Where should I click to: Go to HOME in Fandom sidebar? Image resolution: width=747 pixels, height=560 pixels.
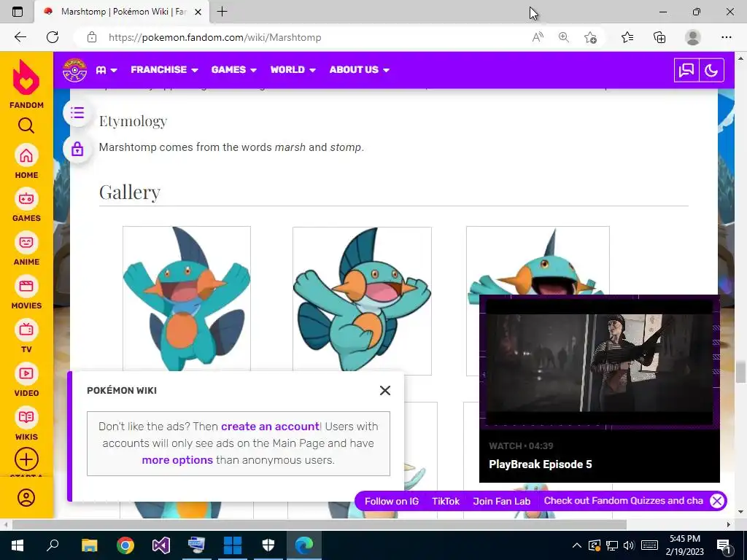point(26,161)
